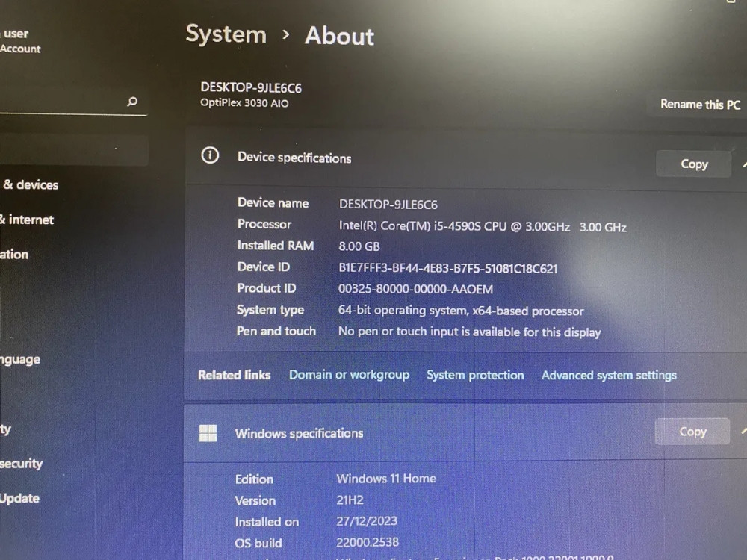747x560 pixels.
Task: Select the Personalisation sidebar item
Action: [x=14, y=255]
